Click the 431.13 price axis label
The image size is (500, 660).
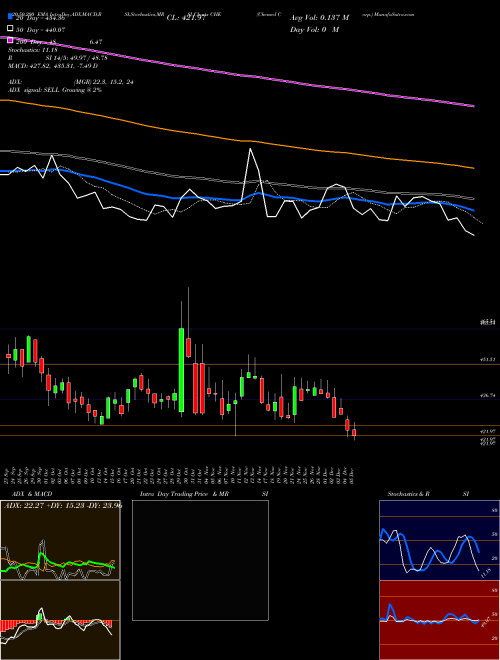coord(488,360)
